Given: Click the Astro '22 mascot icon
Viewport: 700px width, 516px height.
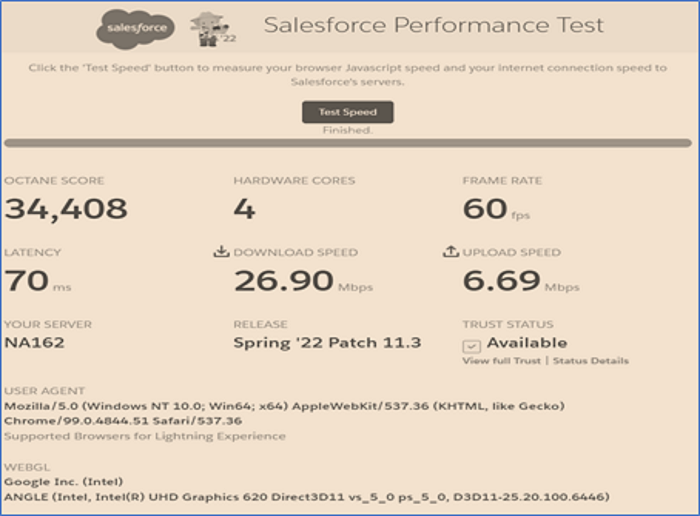Looking at the screenshot, I should click(212, 29).
